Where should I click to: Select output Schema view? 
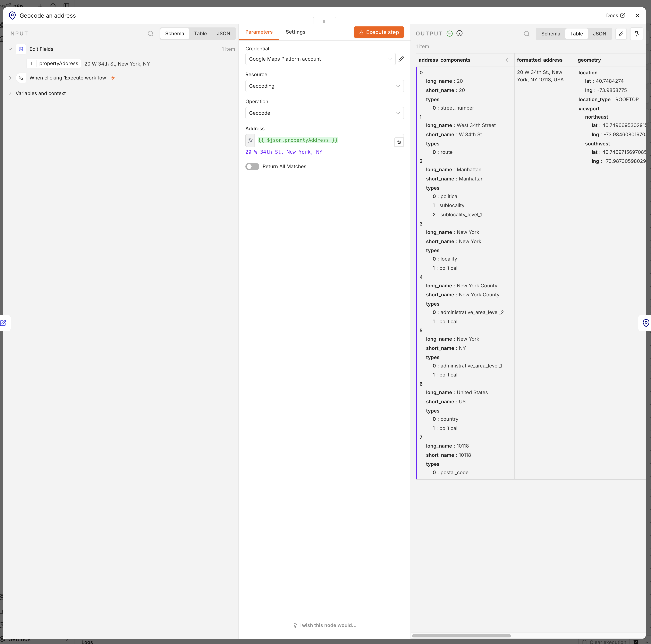(551, 34)
